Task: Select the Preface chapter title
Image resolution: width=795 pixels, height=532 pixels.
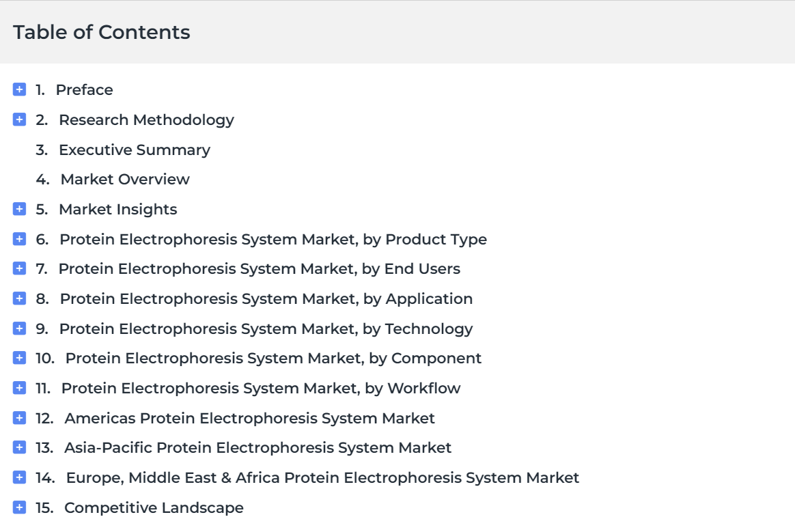Action: tap(84, 89)
